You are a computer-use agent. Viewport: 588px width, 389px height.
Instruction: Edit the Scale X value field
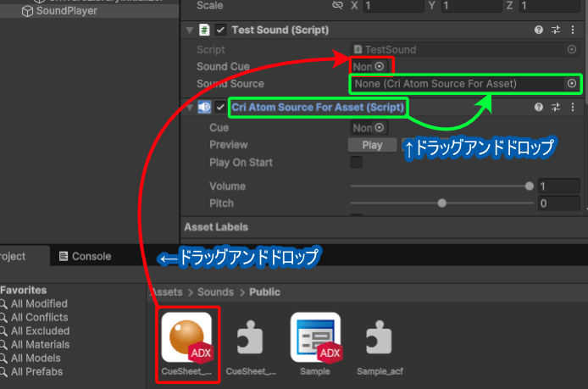(x=393, y=6)
